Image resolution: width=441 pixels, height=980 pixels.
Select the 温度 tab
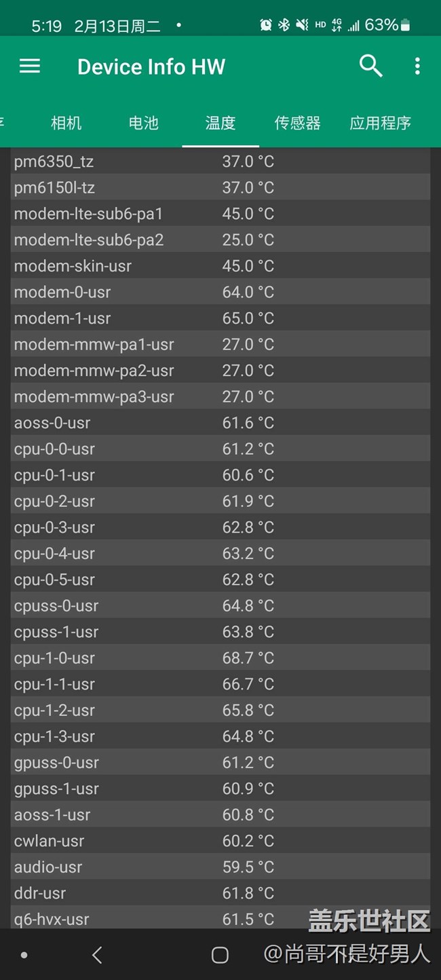[220, 123]
